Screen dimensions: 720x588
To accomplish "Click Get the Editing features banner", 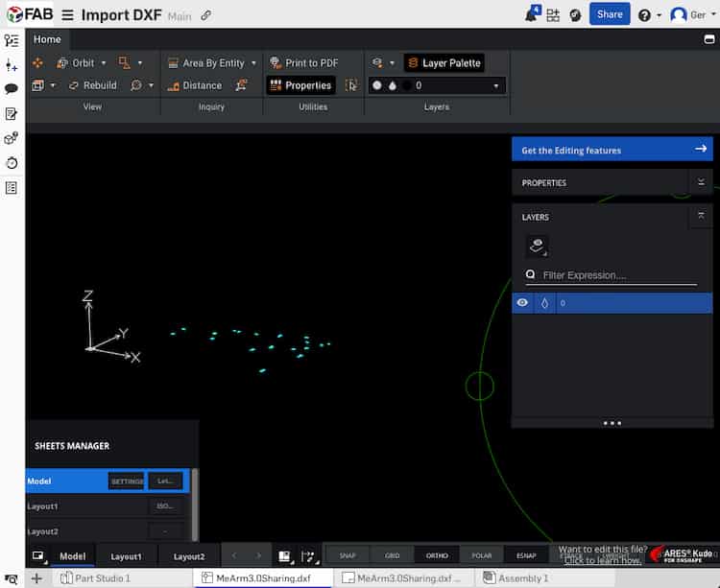I will click(612, 149).
